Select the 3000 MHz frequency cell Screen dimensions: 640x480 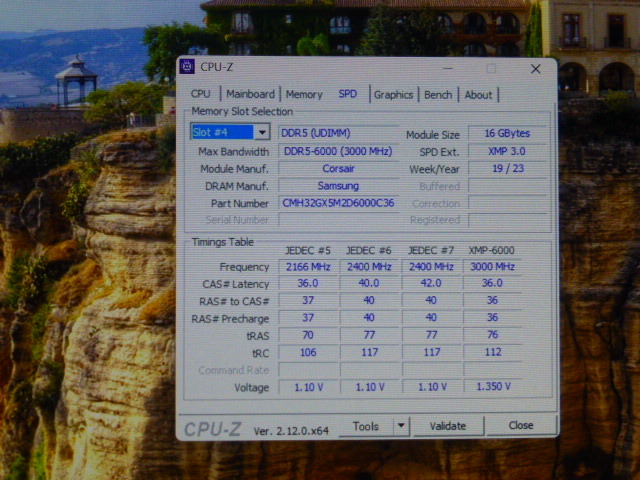pyautogui.click(x=492, y=267)
